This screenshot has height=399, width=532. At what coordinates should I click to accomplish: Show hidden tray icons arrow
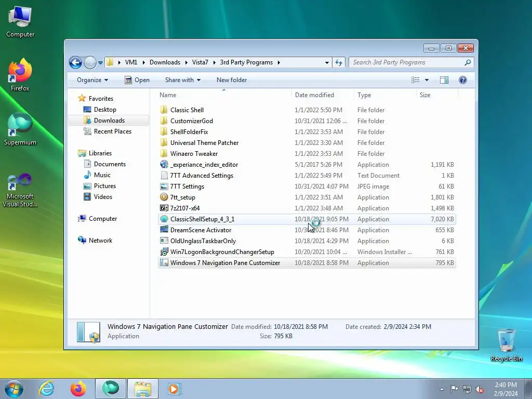(442, 389)
